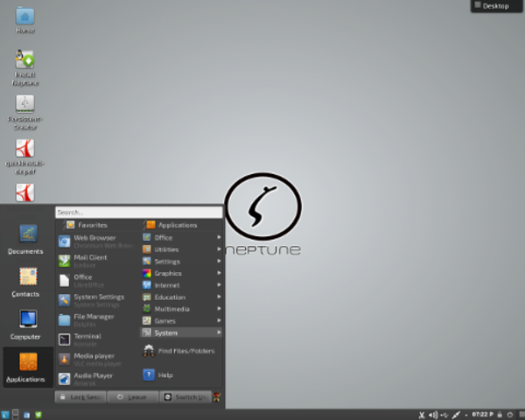Launch Terminal Konsole from Favorites

(x=96, y=339)
